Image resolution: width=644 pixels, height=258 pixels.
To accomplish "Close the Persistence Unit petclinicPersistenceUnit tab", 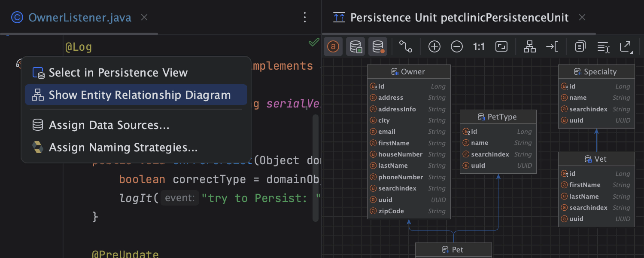I will pyautogui.click(x=582, y=18).
